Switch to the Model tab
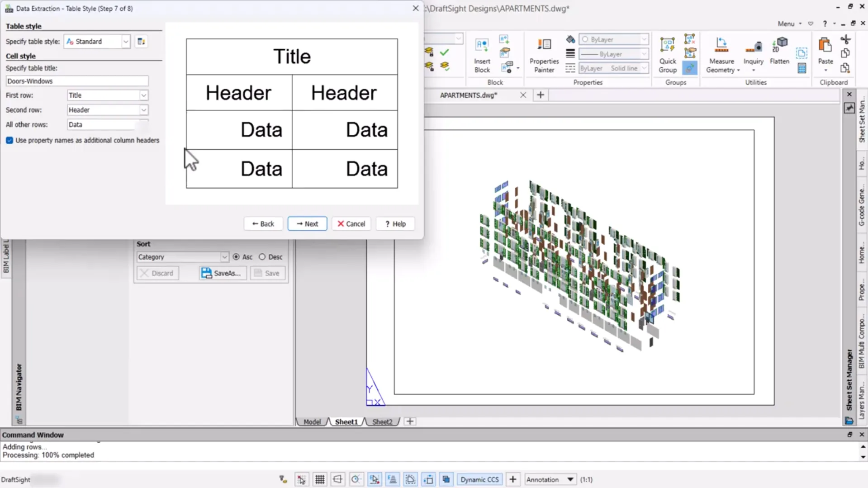This screenshot has height=488, width=868. click(312, 422)
